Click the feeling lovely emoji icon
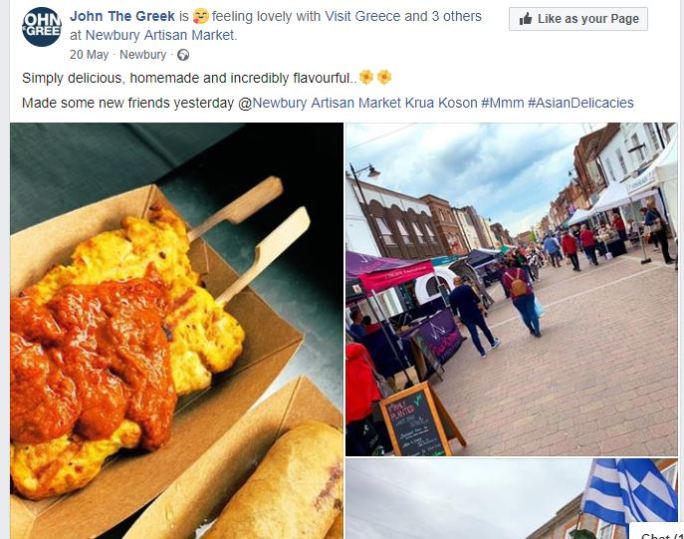Screen dimensions: 684x539 201,17
